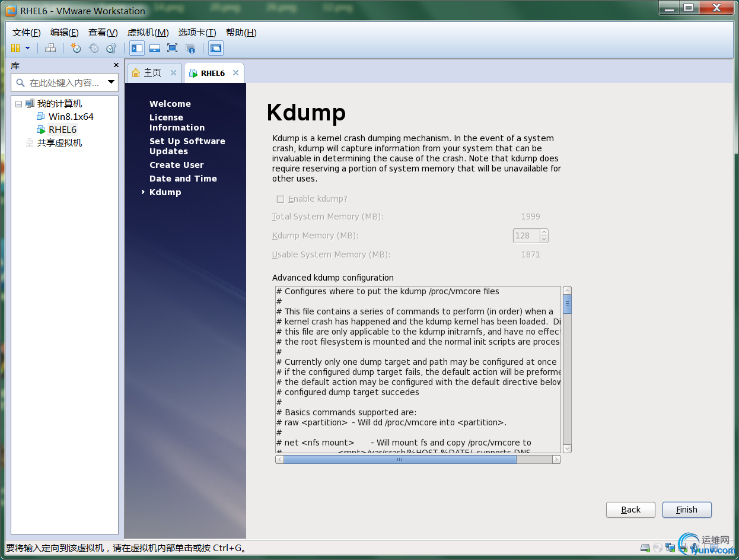Click Welcome in the setup sidebar
The height and width of the screenshot is (560, 739).
170,104
